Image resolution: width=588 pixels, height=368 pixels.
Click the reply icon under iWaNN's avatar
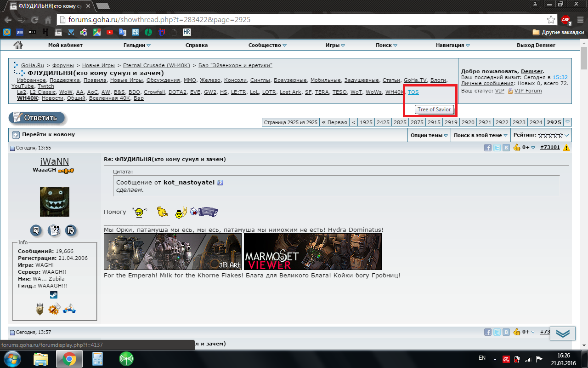click(37, 230)
